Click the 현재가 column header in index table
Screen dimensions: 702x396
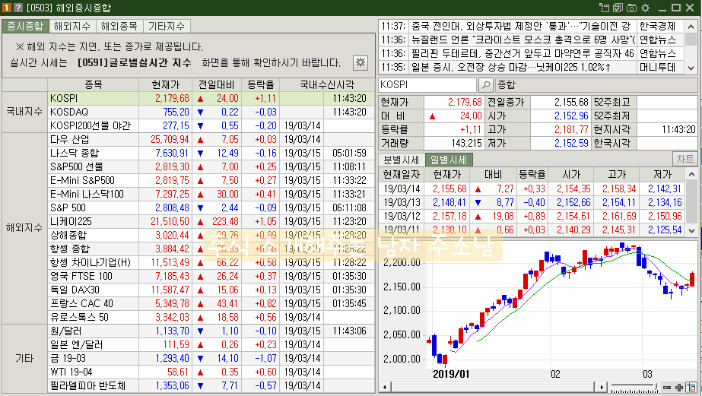click(165, 85)
